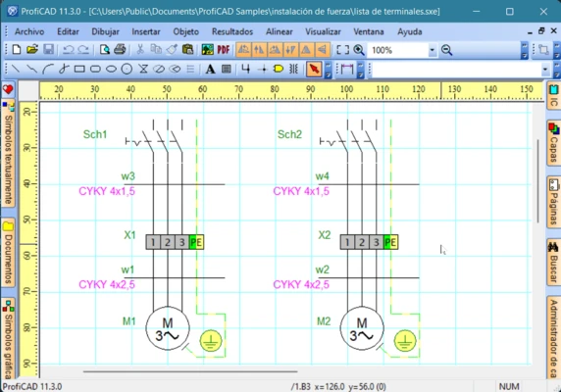Open the Ayuda menu
Viewport: 561px width, 392px height.
[410, 31]
